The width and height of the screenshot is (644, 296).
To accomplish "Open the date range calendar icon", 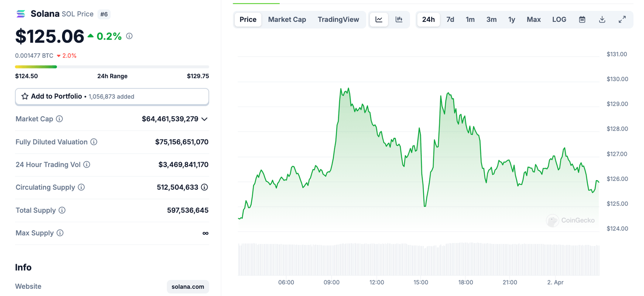I will tap(582, 19).
